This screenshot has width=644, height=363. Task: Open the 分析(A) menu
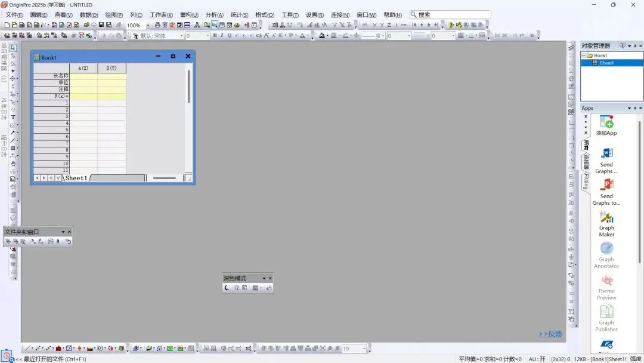coord(215,15)
